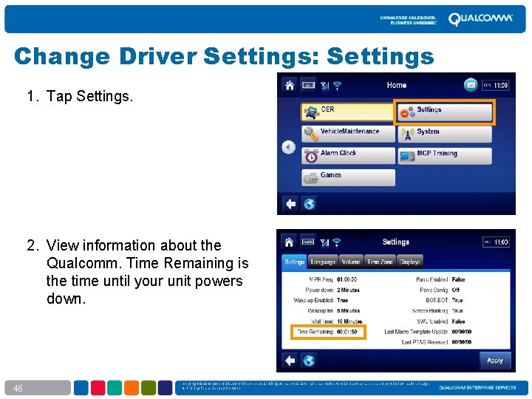Image resolution: width=532 pixels, height=399 pixels.
Task: Tap the round left-arrow page button
Action: point(289,148)
